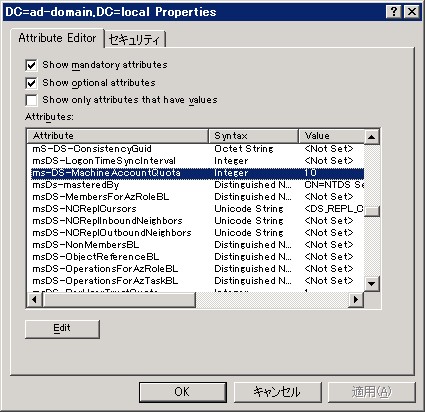Image resolution: width=425 pixels, height=412 pixels.
Task: Close the Properties dialog window
Action: 412,12
